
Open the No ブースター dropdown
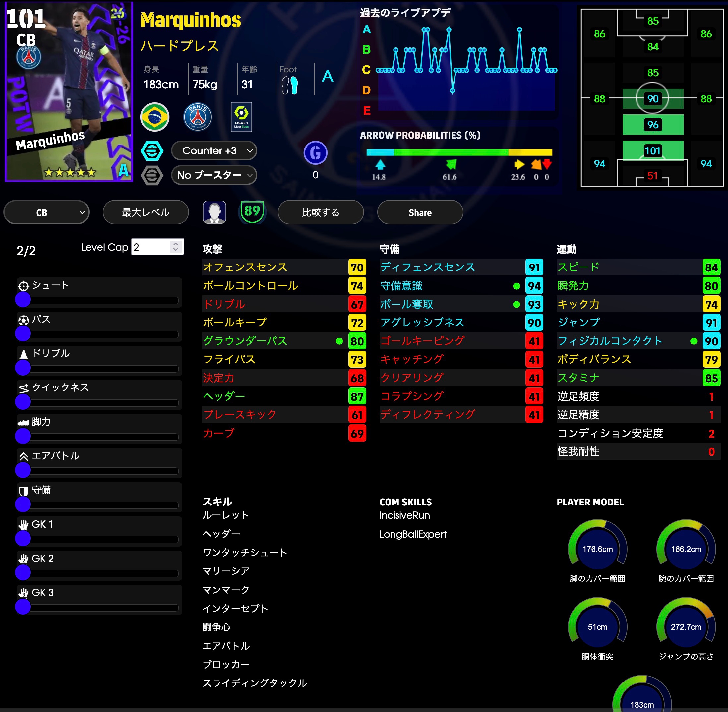[x=214, y=175]
